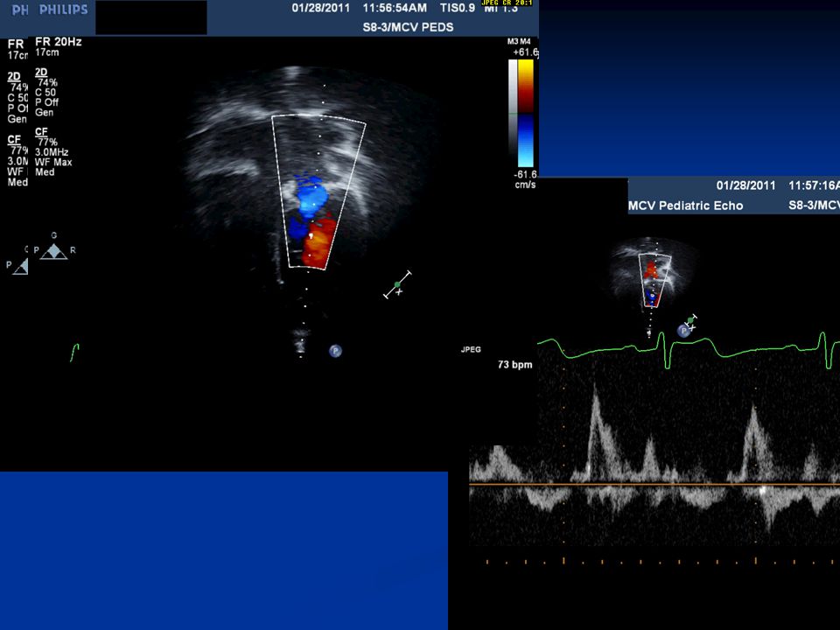Click the "11:56:54AM" timestamp

coord(395,8)
